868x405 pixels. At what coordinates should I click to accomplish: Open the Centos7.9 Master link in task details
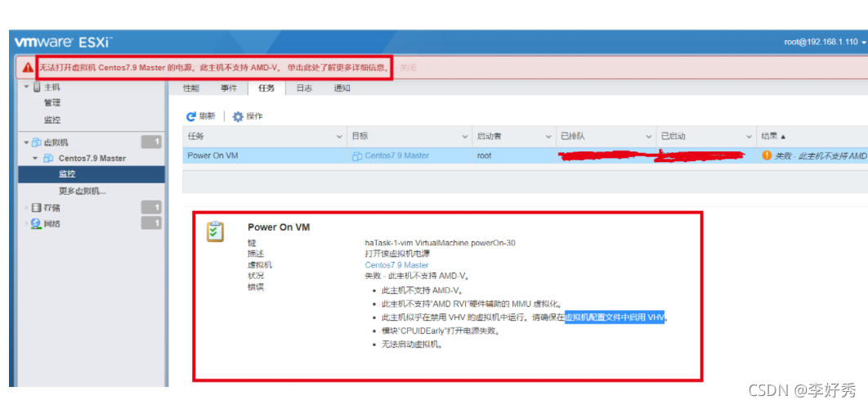(396, 265)
